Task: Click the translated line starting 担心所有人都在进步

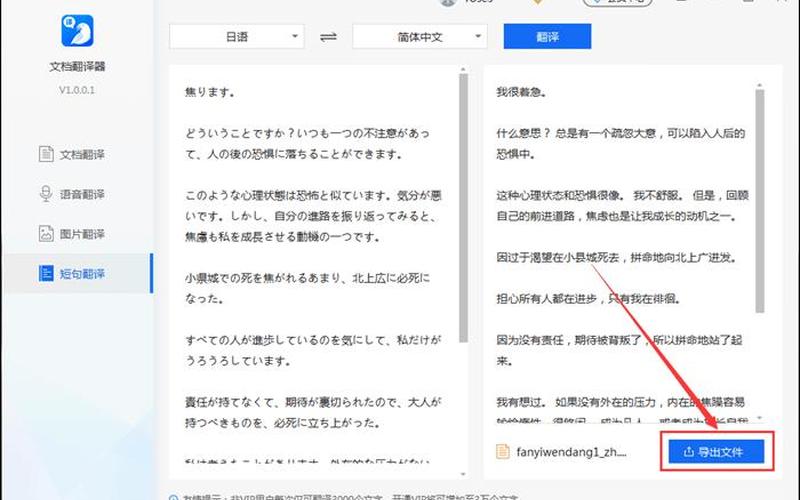Action: (x=589, y=299)
